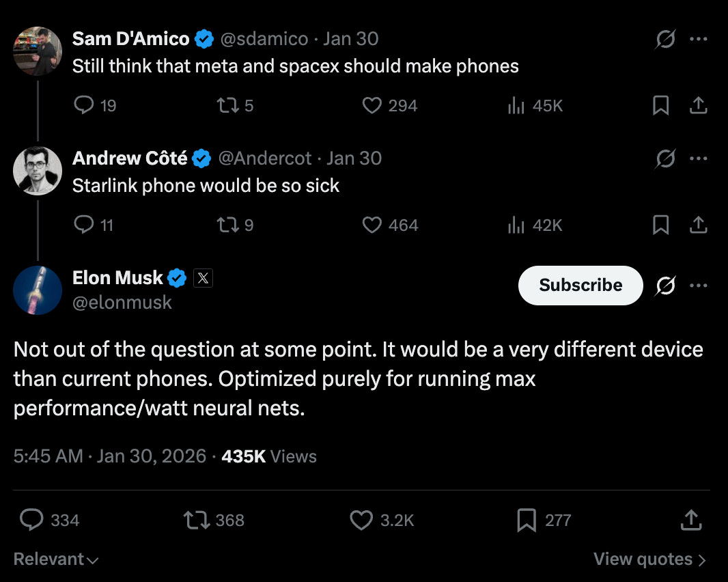This screenshot has width=728, height=582.
Task: Bookmark Elon Musk's reply
Action: (x=527, y=520)
